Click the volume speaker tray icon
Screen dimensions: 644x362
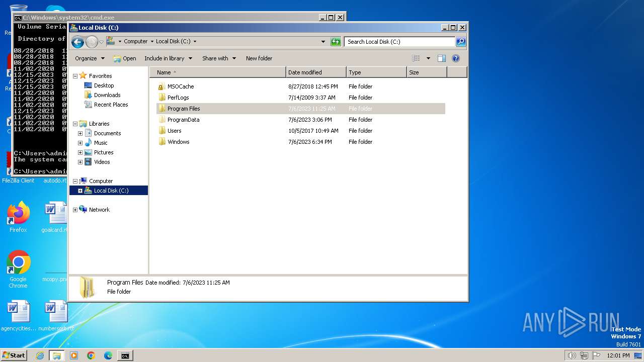click(572, 355)
